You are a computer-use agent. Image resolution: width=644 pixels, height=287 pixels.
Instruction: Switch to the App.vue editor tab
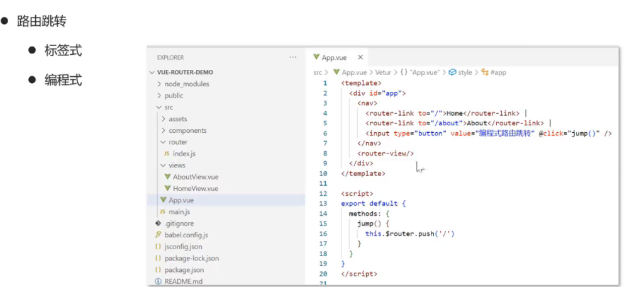[334, 57]
